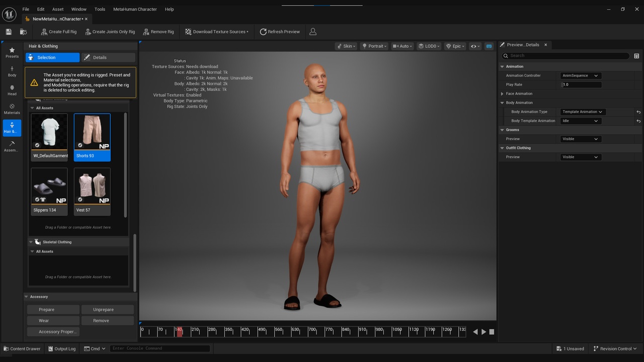Open the Skin viewport dropdown

346,46
